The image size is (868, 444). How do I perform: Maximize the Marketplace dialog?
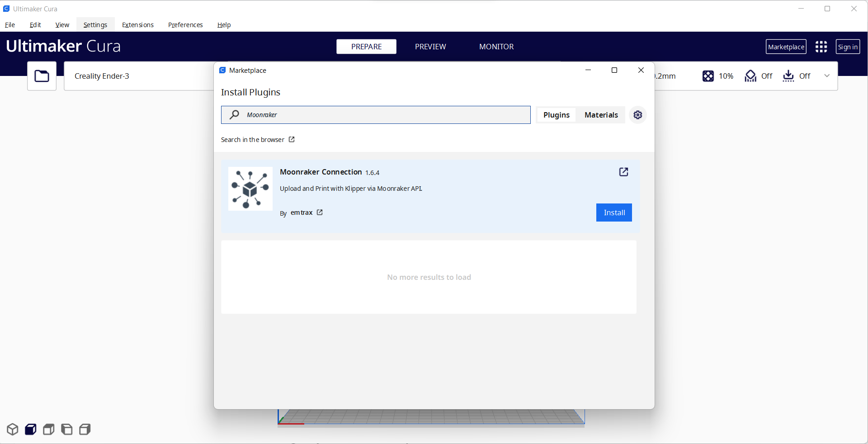pyautogui.click(x=614, y=70)
